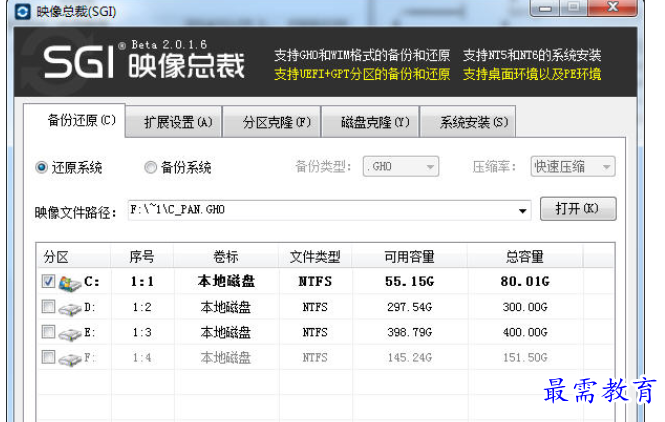
Task: Click the sequence number 1:1 cell
Action: click(142, 281)
